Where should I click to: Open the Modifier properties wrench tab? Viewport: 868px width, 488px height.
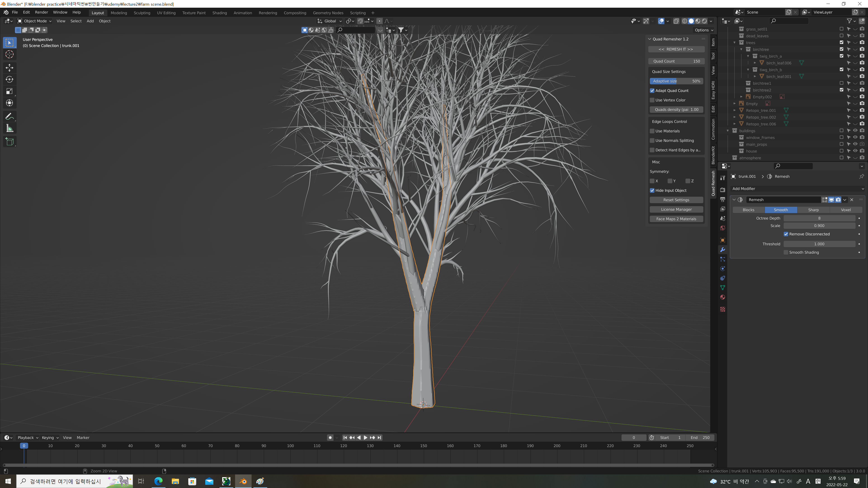click(722, 250)
